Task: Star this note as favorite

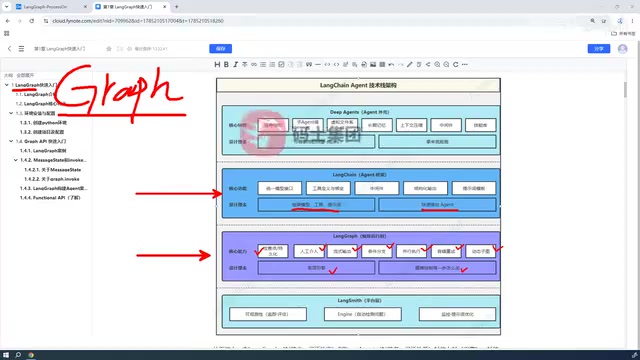Action: 109,49
